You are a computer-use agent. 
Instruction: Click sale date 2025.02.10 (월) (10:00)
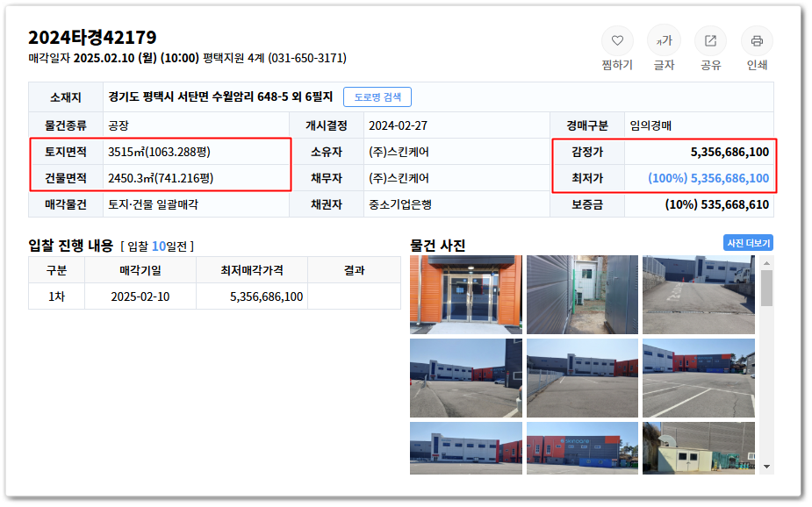[x=136, y=58]
